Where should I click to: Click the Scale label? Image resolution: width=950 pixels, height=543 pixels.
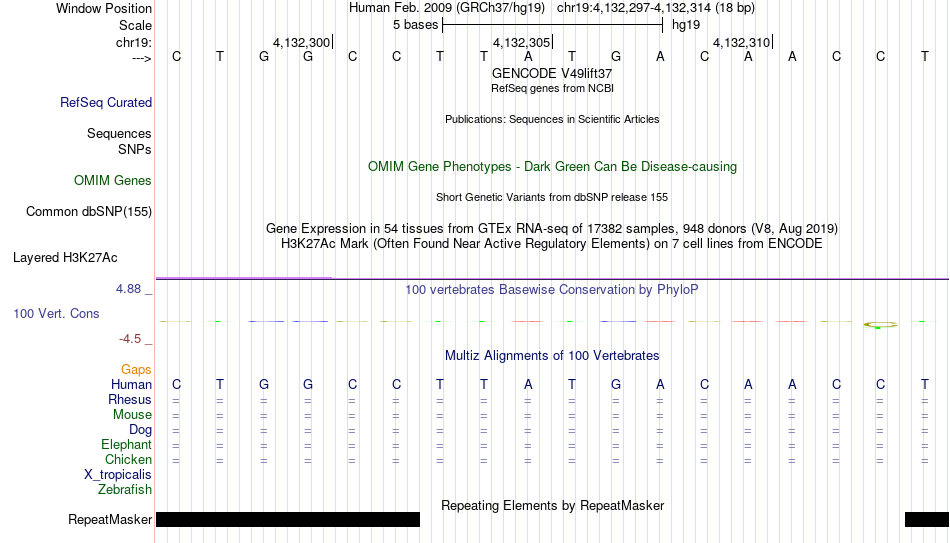[135, 25]
